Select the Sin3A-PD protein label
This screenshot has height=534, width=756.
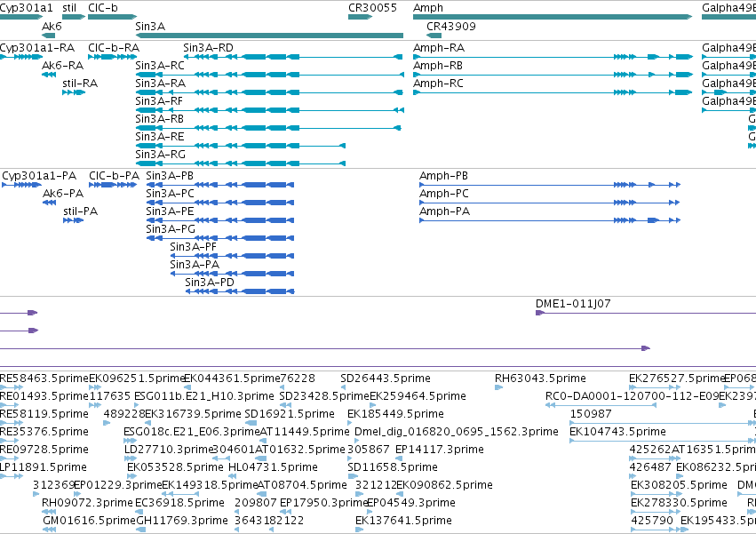point(210,283)
